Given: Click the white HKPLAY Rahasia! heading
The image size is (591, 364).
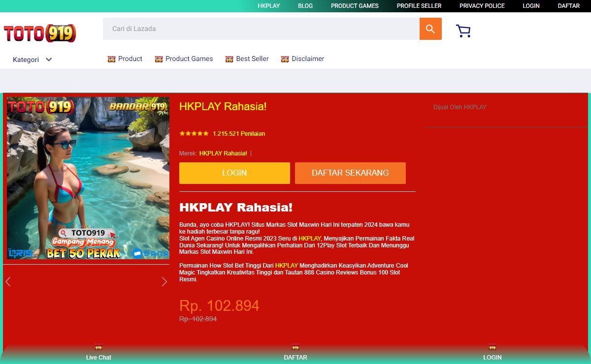Looking at the screenshot, I should coord(236,208).
